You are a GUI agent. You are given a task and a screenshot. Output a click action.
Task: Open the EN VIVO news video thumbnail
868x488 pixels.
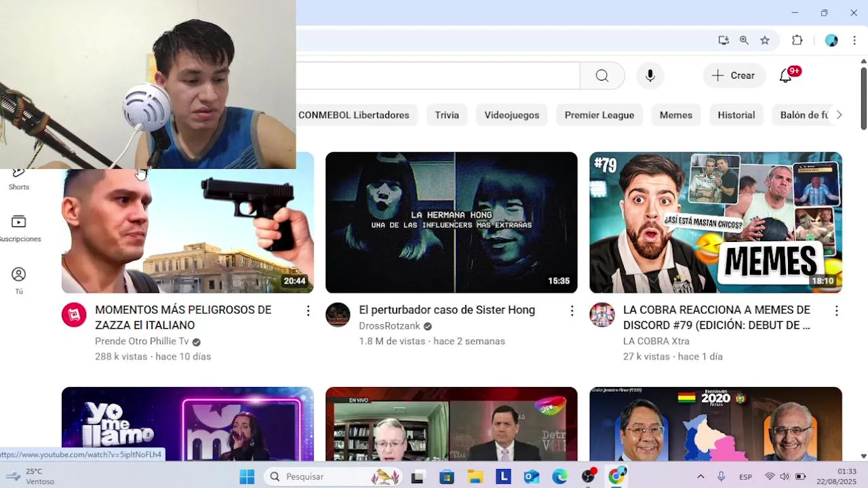pyautogui.click(x=452, y=424)
